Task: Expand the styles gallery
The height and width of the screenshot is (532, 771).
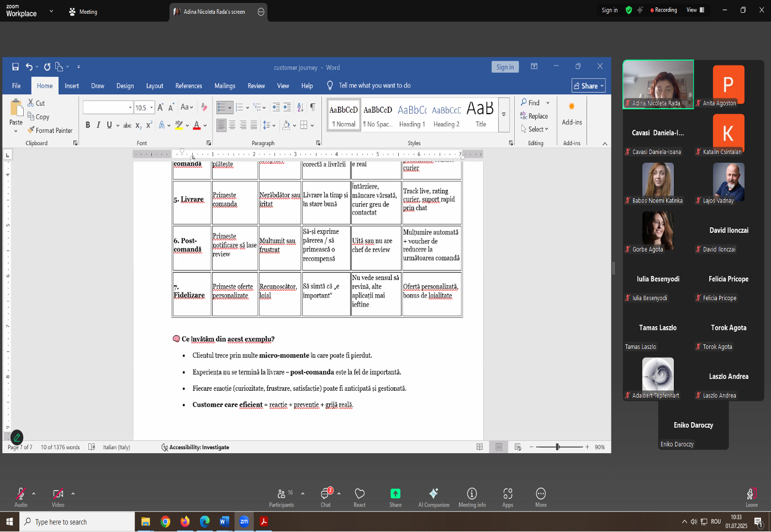Action: 504,114
